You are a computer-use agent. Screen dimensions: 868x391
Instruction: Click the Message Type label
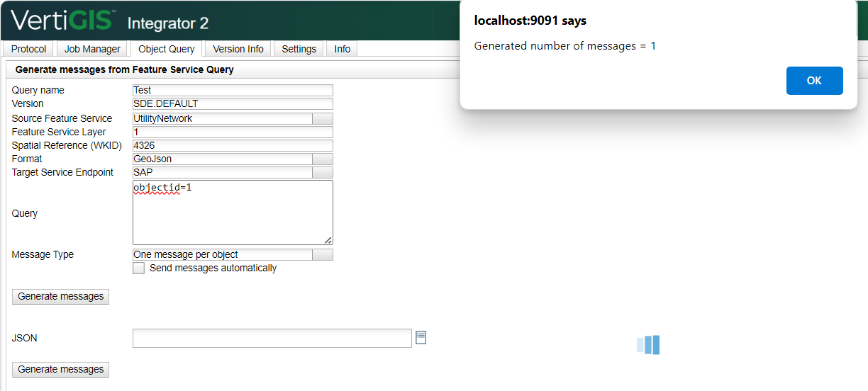[x=43, y=254]
